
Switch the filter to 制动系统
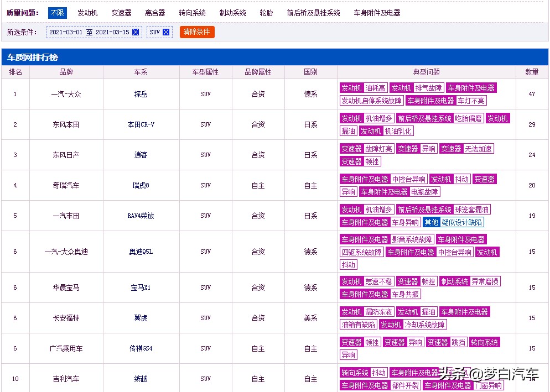tap(232, 13)
